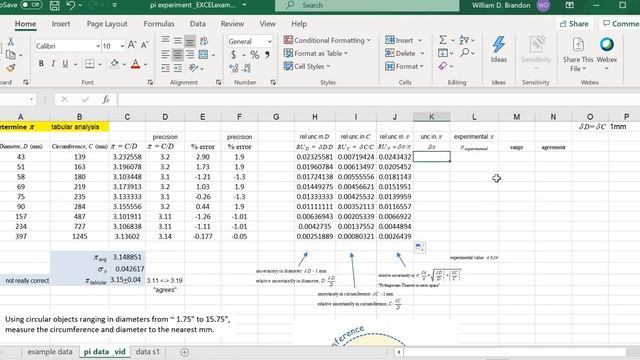
Task: Click the Increase Decimal icon
Action: click(234, 68)
